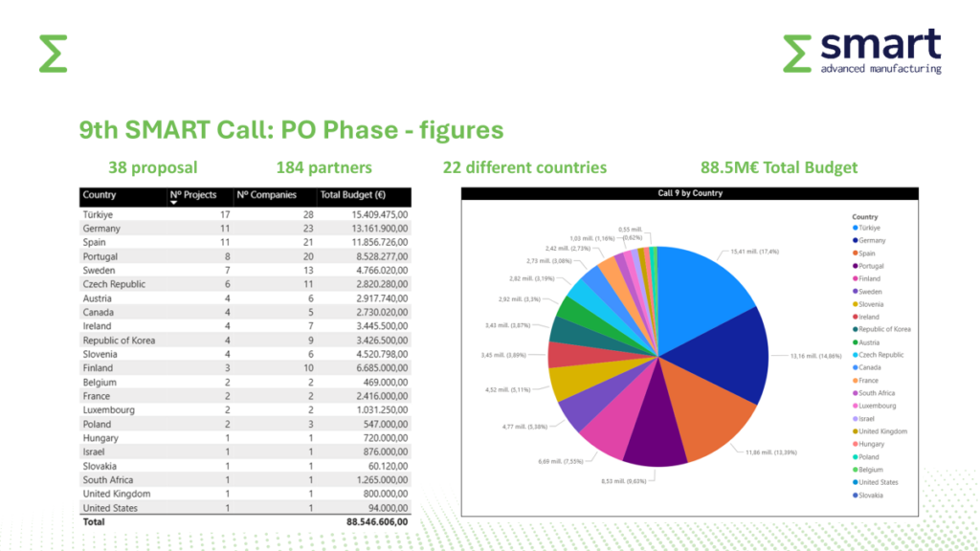
Task: Click the Germany legend marker in chart
Action: 855,241
